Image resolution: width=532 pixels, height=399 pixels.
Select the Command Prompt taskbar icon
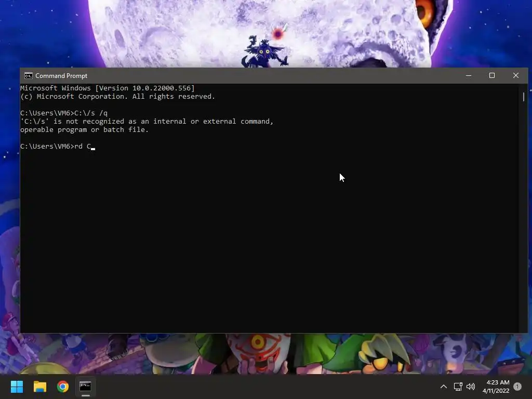(x=86, y=387)
